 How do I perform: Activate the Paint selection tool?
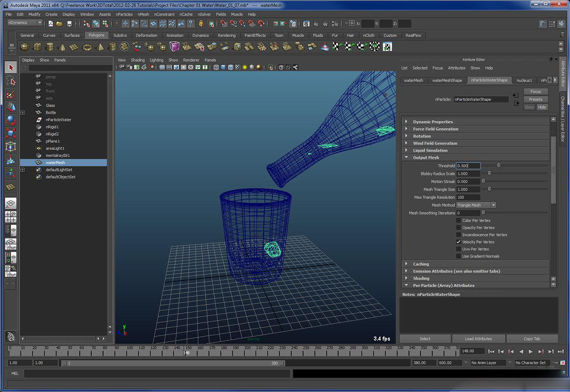tap(11, 94)
